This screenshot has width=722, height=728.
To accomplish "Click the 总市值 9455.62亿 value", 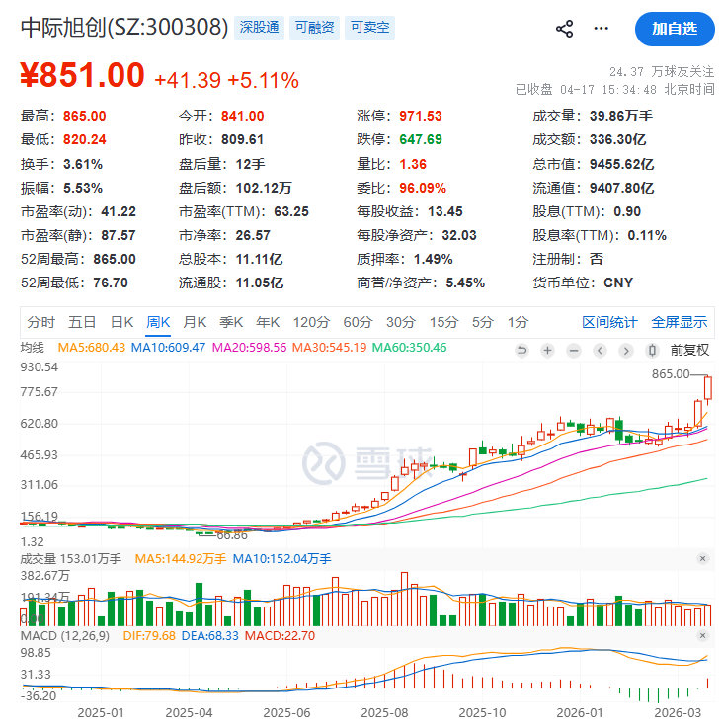I will 621,164.
